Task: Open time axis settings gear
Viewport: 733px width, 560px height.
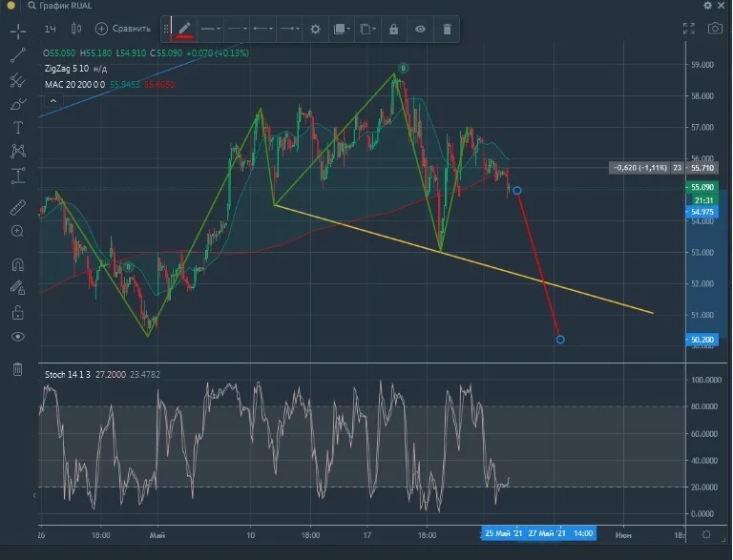Action: point(706,534)
